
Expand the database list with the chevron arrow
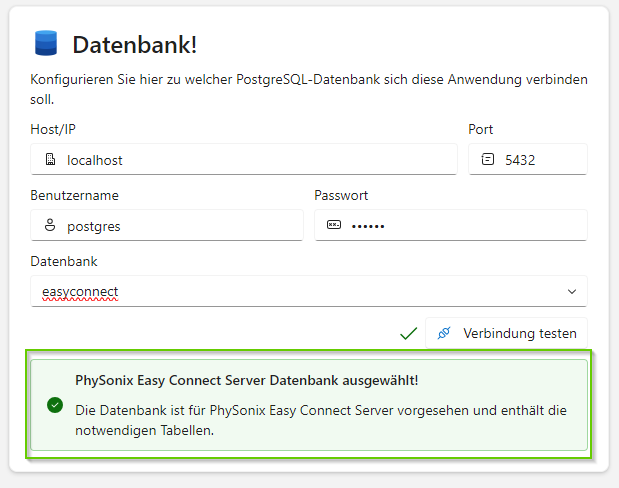point(572,291)
